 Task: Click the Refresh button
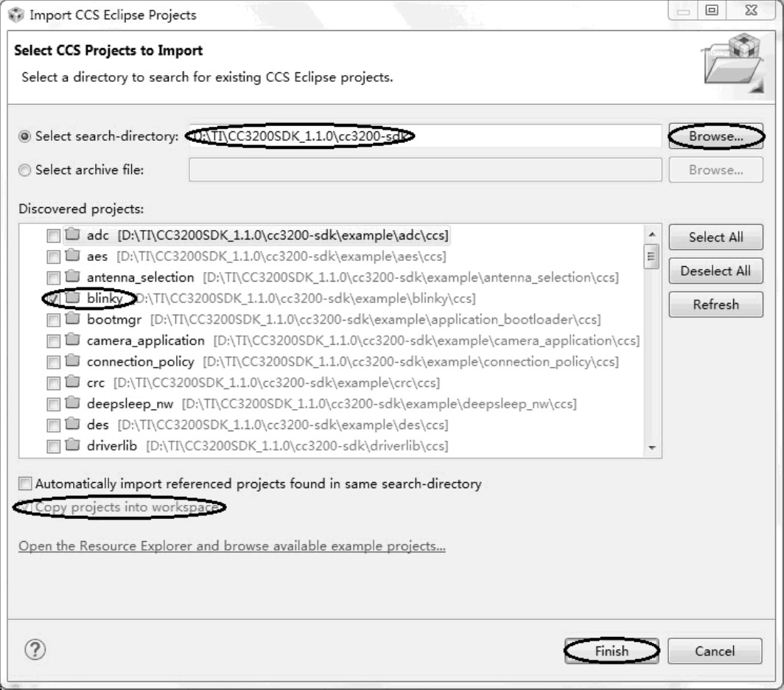tap(716, 304)
